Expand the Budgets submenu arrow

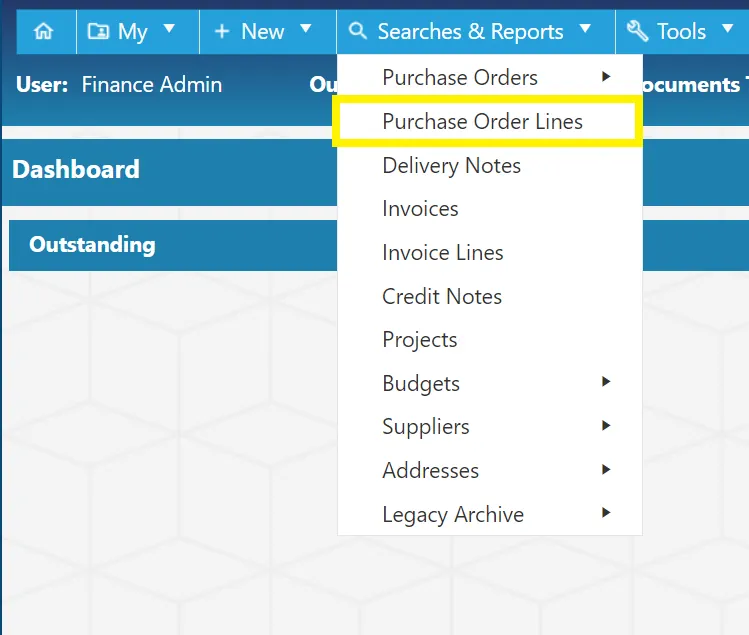606,381
